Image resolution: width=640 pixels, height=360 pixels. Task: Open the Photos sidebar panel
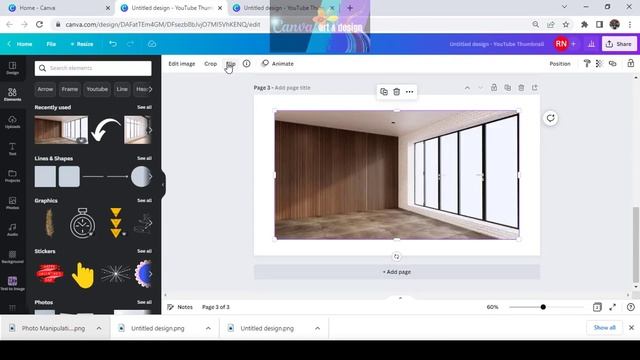pyautogui.click(x=12, y=202)
